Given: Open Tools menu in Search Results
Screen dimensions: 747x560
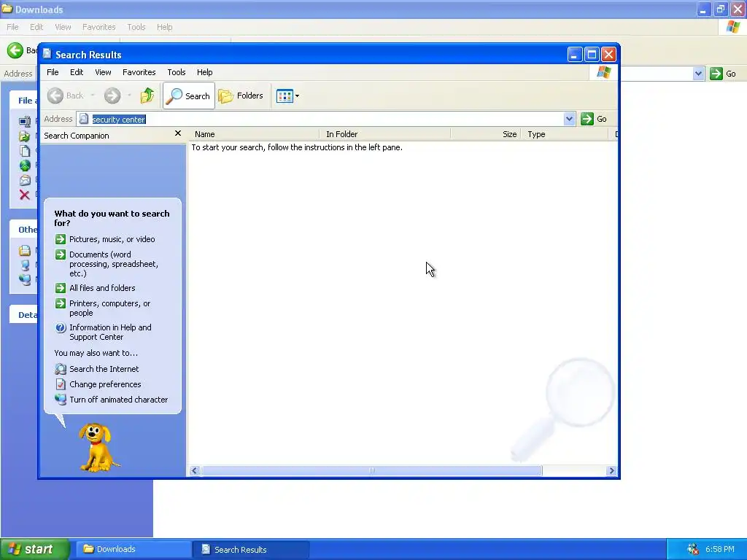Looking at the screenshot, I should (x=177, y=72).
